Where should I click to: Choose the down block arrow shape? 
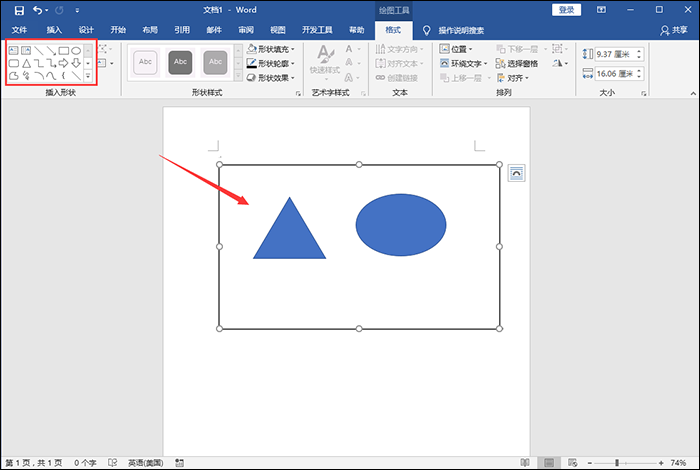tap(76, 63)
